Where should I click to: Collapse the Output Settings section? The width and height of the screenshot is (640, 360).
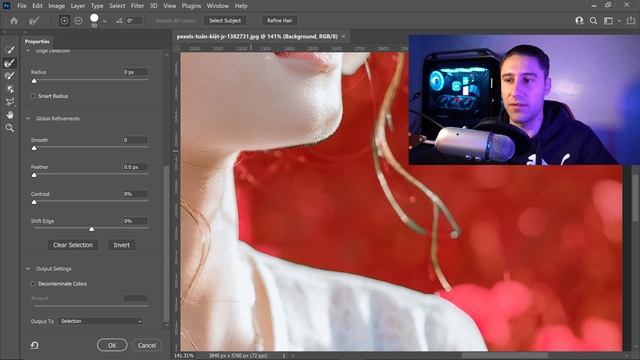click(x=28, y=269)
